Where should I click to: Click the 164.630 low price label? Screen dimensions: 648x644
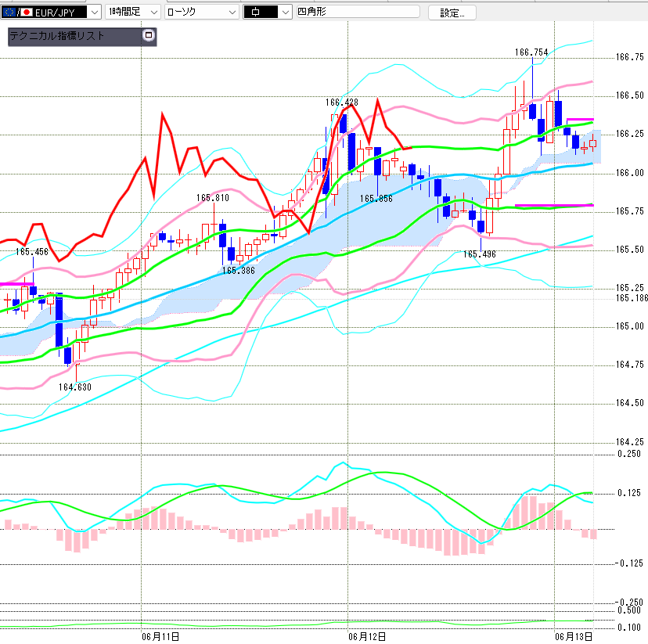(75, 387)
